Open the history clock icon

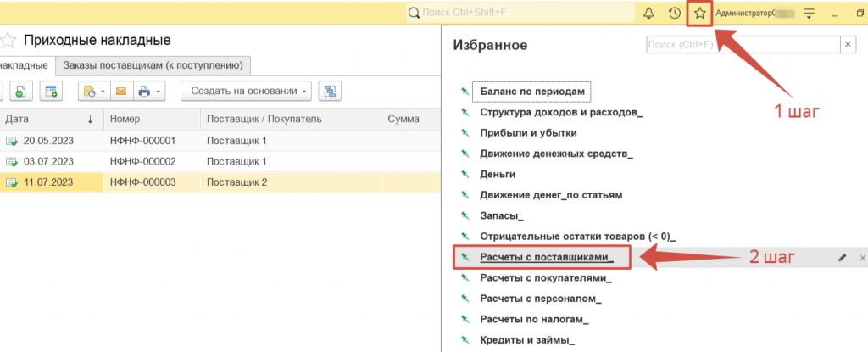pos(674,14)
